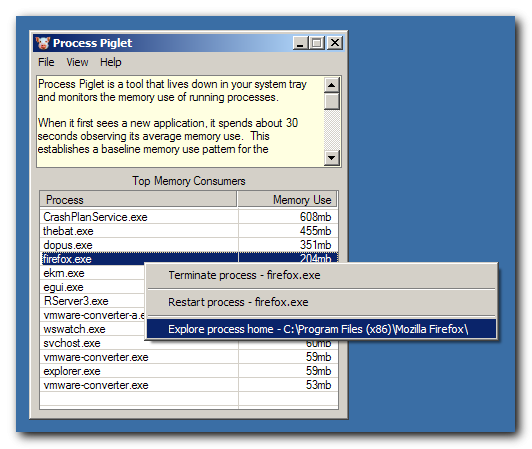This screenshot has width=532, height=449.
Task: Select the thebat.exe process row
Action: coord(189,231)
